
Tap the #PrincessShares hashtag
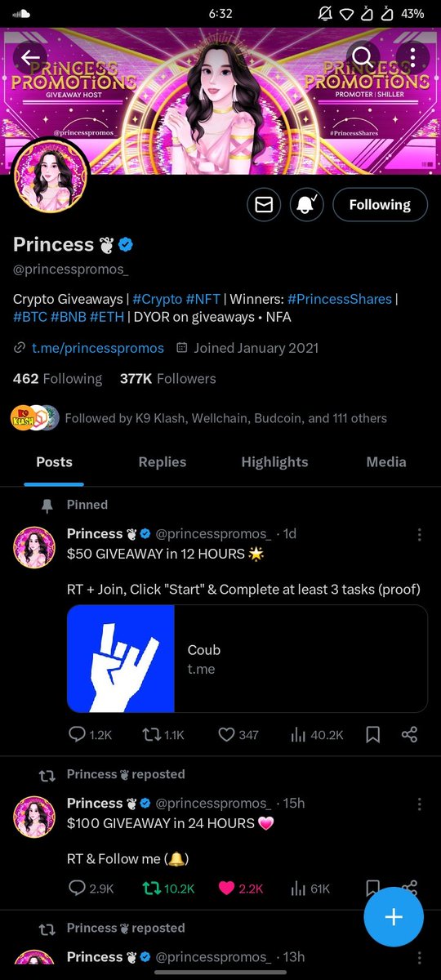click(x=339, y=299)
